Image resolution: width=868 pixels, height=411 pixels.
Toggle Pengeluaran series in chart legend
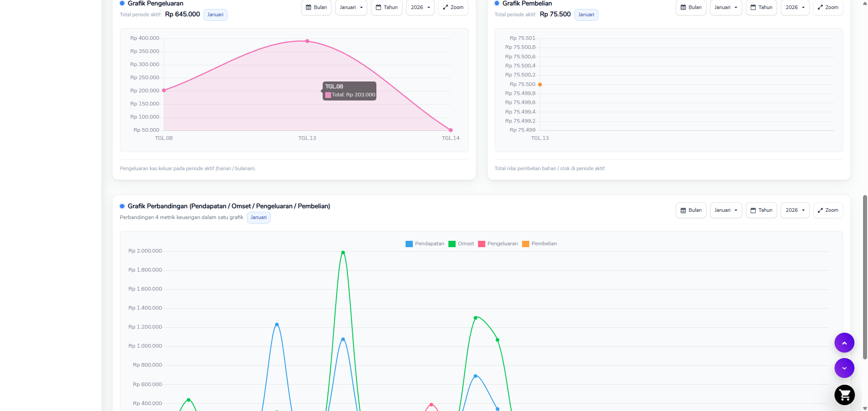pos(498,244)
